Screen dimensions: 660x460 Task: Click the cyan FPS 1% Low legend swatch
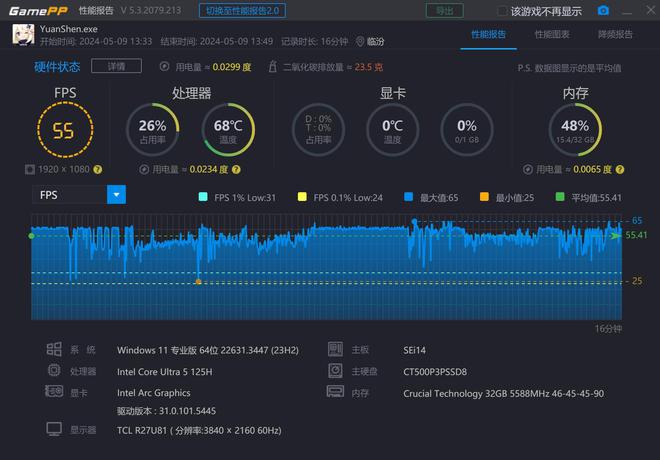(203, 197)
